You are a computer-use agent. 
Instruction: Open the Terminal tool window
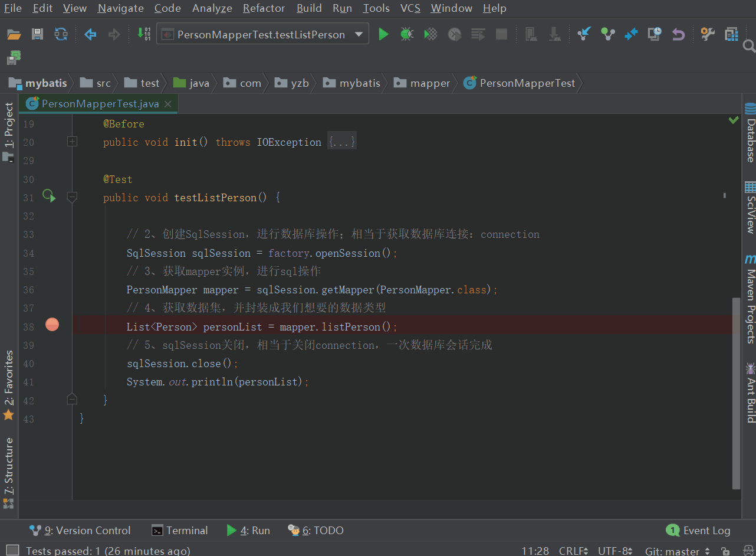tap(180, 531)
